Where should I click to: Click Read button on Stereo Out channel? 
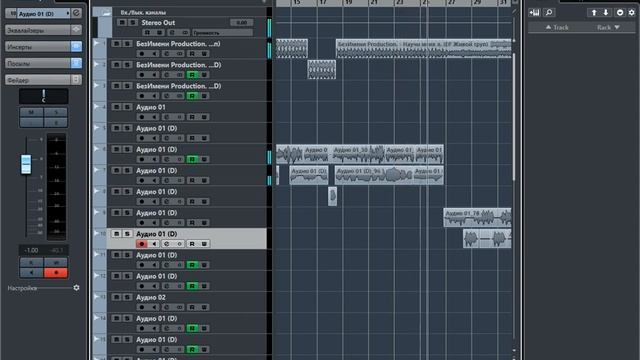[147, 32]
